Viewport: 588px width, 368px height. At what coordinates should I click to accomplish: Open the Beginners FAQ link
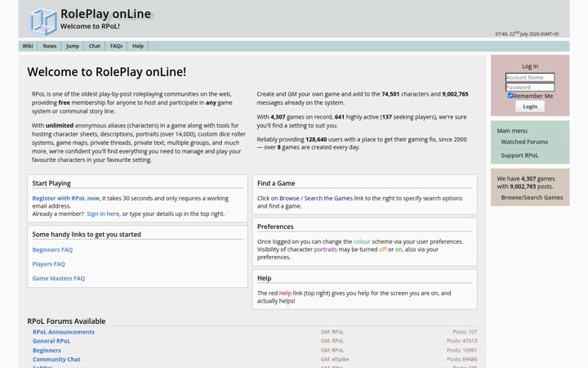pyautogui.click(x=52, y=249)
